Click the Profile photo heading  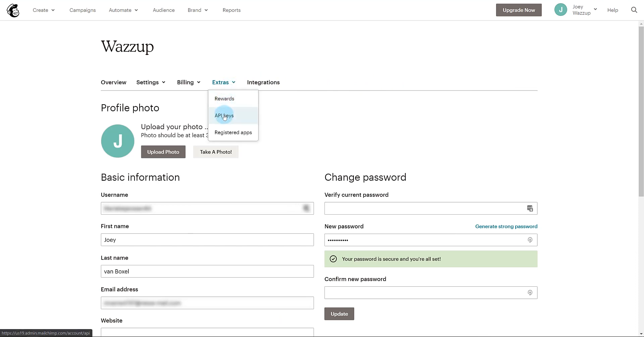[130, 108]
